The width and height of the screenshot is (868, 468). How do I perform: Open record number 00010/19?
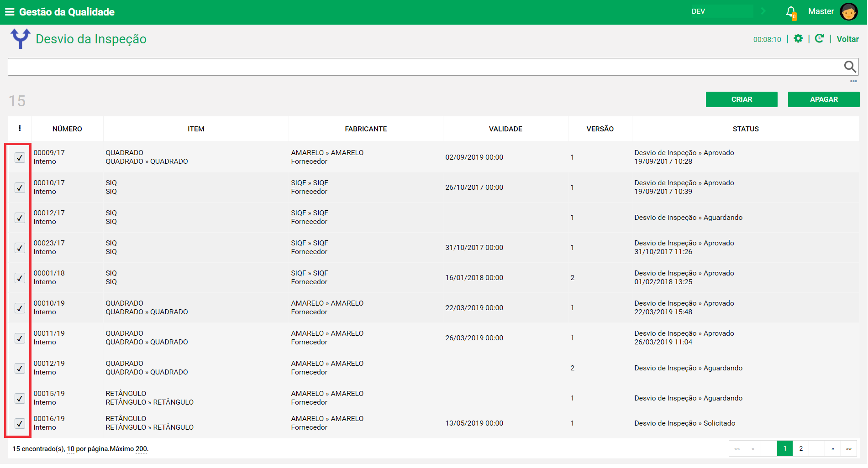pyautogui.click(x=49, y=303)
